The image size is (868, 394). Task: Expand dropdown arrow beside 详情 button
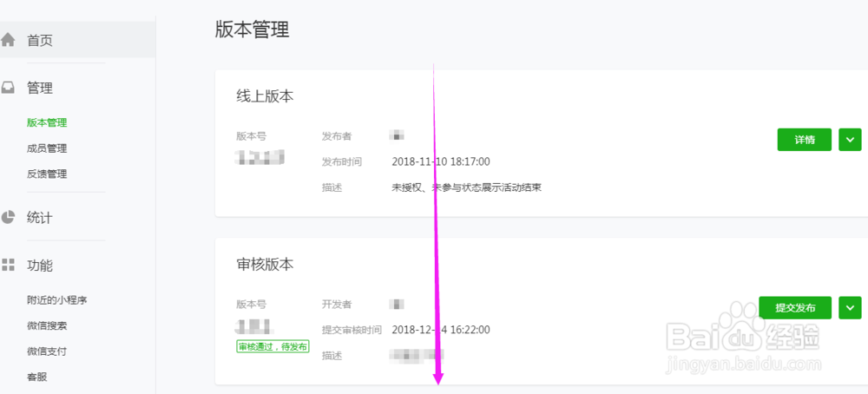[x=850, y=140]
